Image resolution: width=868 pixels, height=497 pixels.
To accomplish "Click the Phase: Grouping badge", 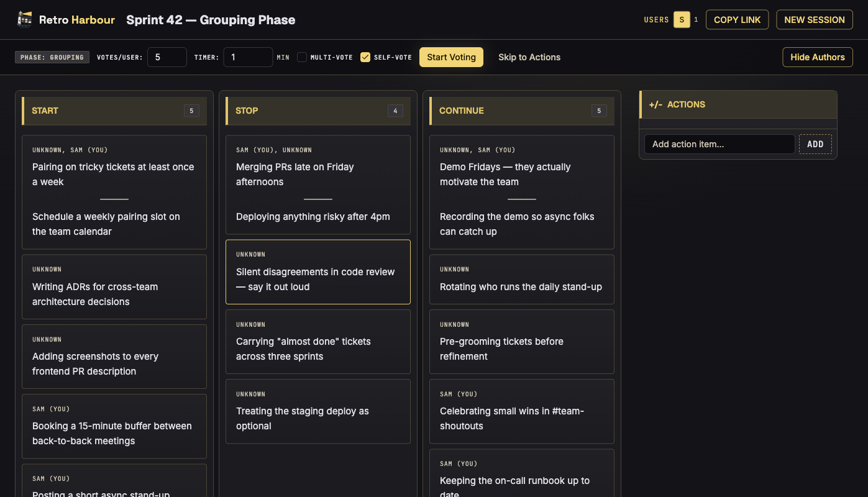I will 52,57.
